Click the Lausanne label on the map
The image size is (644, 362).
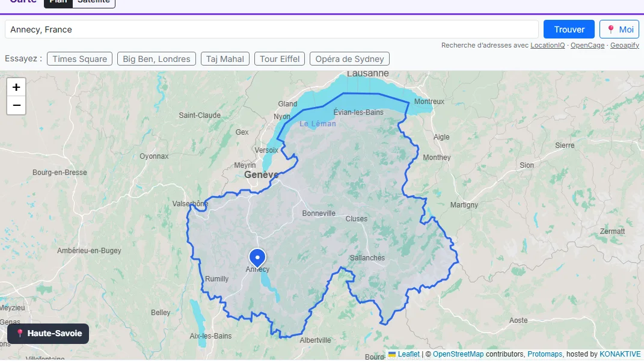pyautogui.click(x=367, y=73)
